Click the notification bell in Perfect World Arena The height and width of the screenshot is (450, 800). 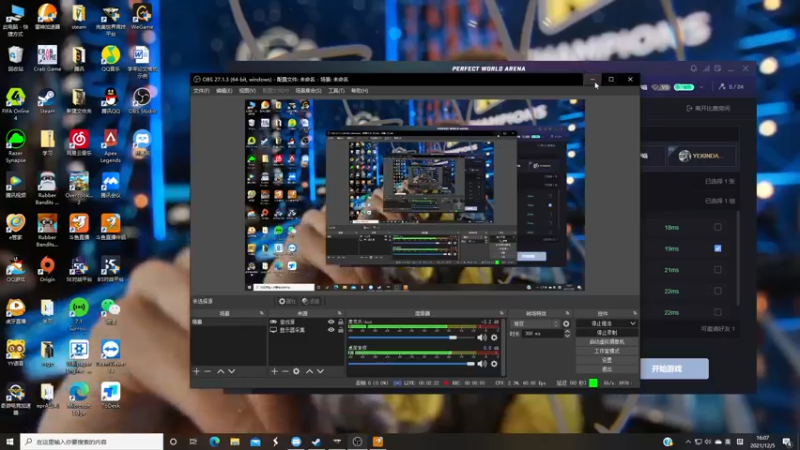point(694,68)
